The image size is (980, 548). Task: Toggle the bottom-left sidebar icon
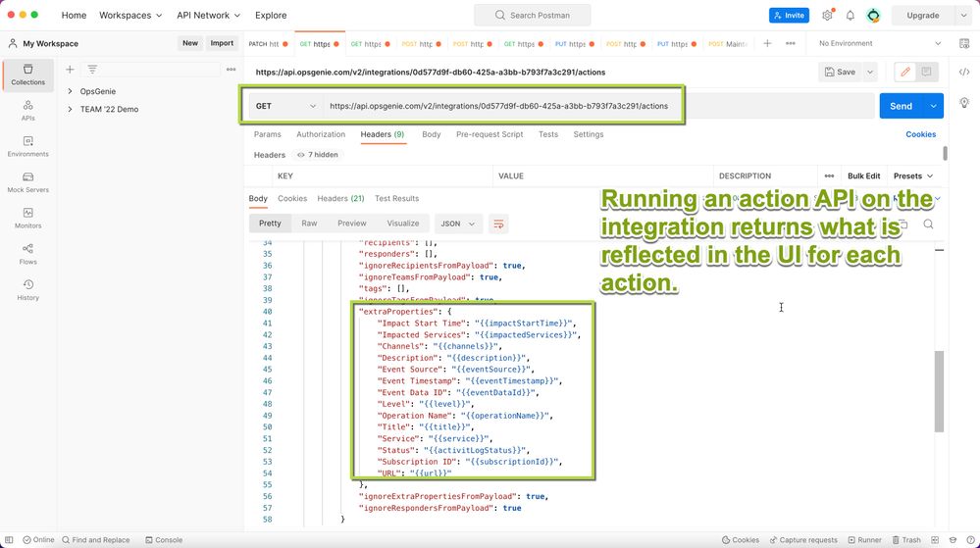pos(9,540)
